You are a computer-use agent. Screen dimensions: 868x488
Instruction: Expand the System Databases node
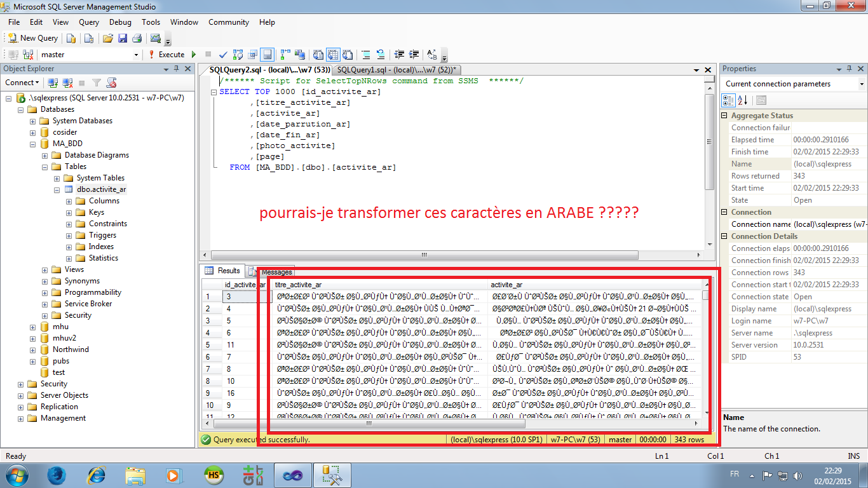pyautogui.click(x=33, y=121)
